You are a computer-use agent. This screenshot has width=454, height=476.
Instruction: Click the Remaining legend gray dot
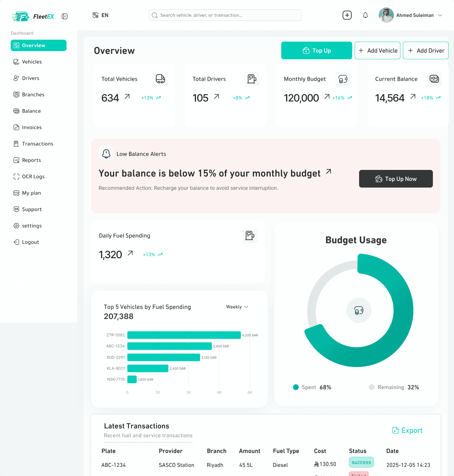372,387
